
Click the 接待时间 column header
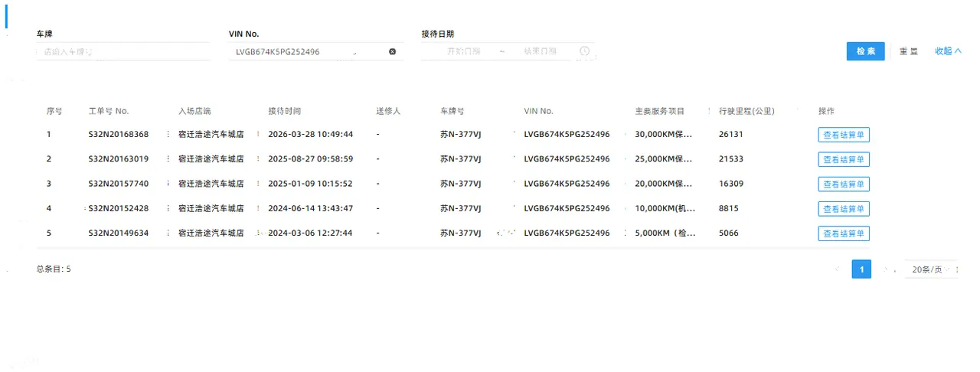pyautogui.click(x=285, y=111)
